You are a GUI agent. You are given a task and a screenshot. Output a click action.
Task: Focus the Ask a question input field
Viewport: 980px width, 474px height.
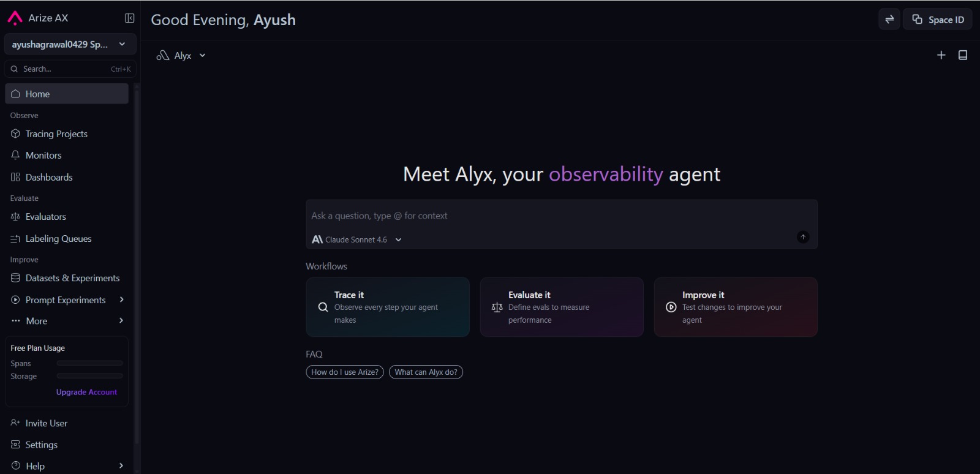click(x=562, y=216)
